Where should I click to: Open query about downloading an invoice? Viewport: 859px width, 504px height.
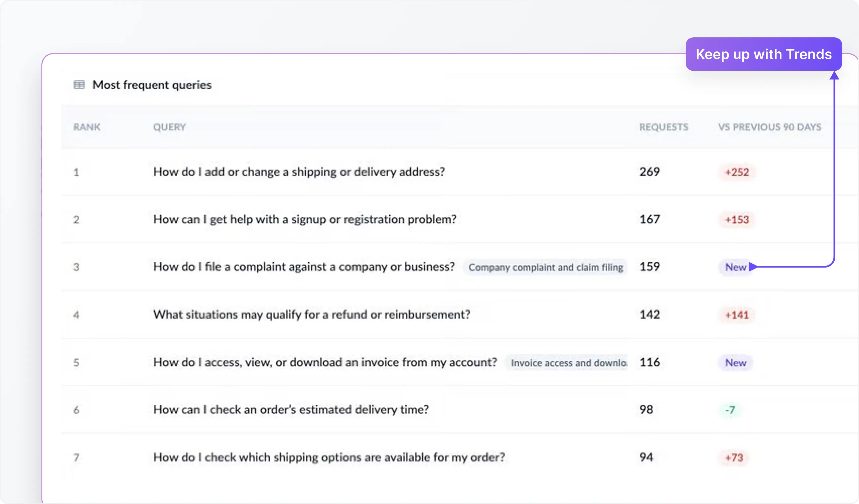tap(325, 362)
